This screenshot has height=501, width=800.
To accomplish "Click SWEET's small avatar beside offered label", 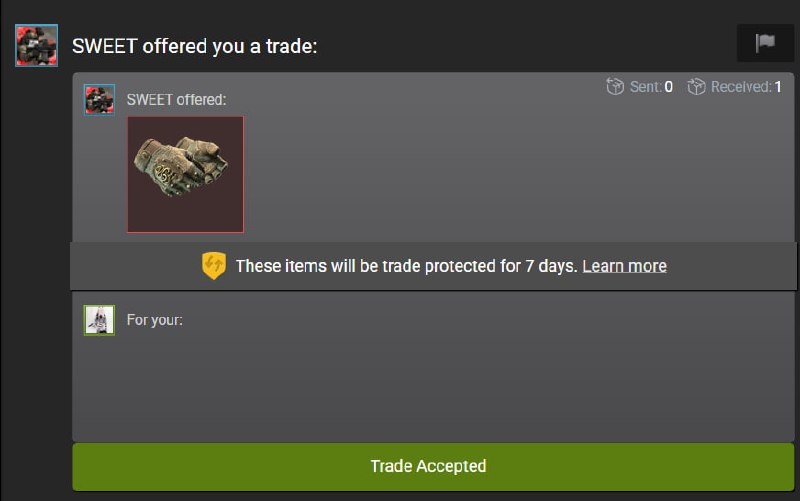I will [x=99, y=99].
